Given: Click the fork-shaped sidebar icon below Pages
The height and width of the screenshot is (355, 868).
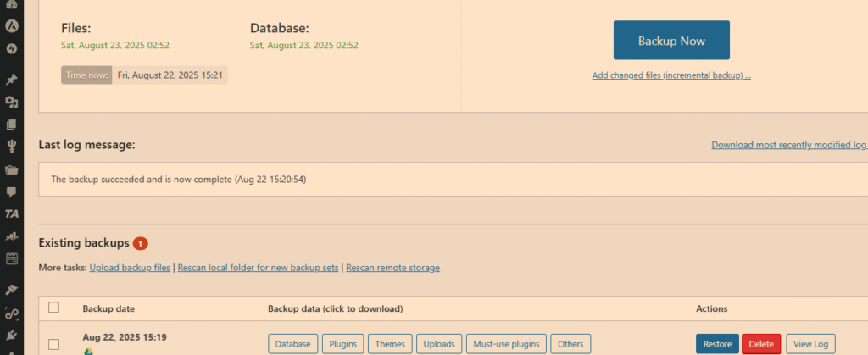Looking at the screenshot, I should 11,147.
